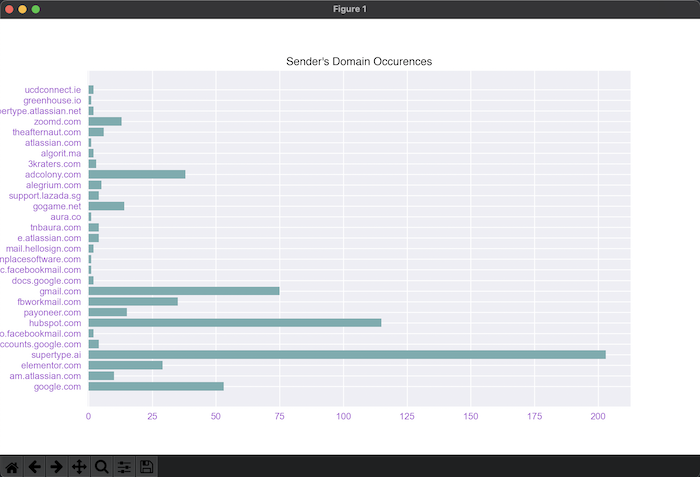This screenshot has width=700, height=477.
Task: Click the zoomd.com bar
Action: (105, 121)
